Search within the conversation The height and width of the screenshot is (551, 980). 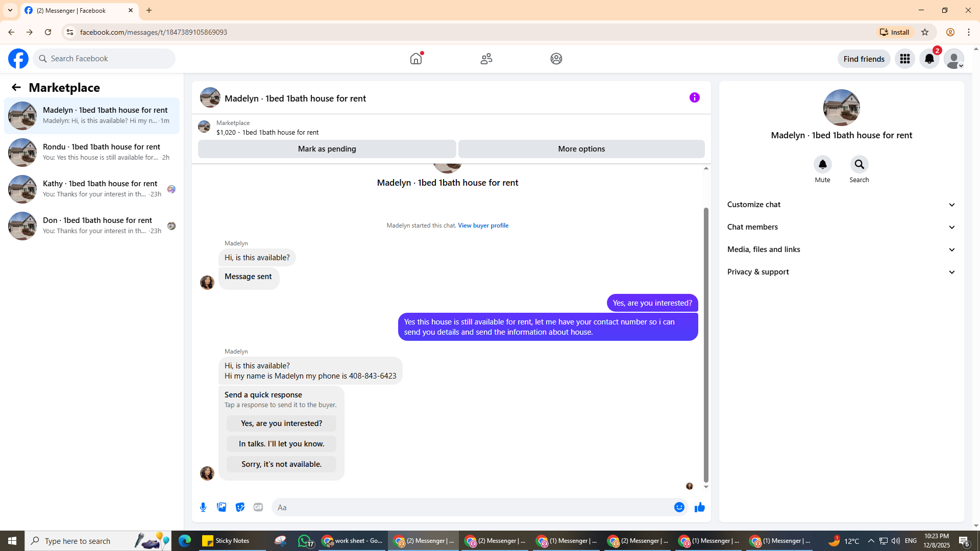coord(860,164)
